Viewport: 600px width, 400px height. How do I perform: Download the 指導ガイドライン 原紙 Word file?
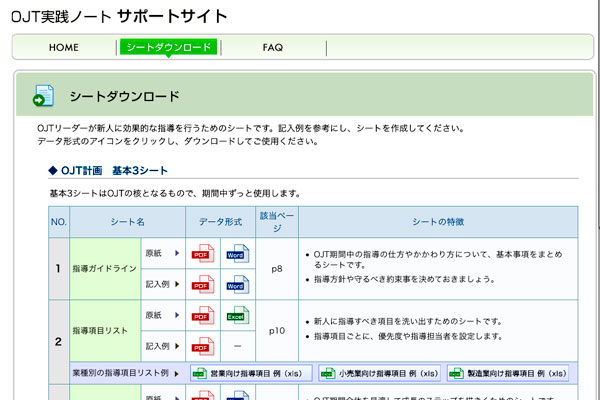236,254
